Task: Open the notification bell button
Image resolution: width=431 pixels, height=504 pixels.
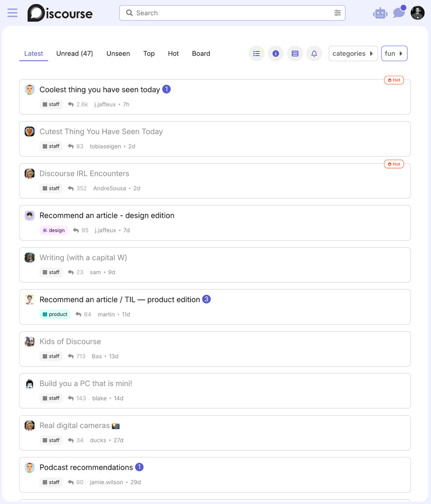Action: point(314,53)
